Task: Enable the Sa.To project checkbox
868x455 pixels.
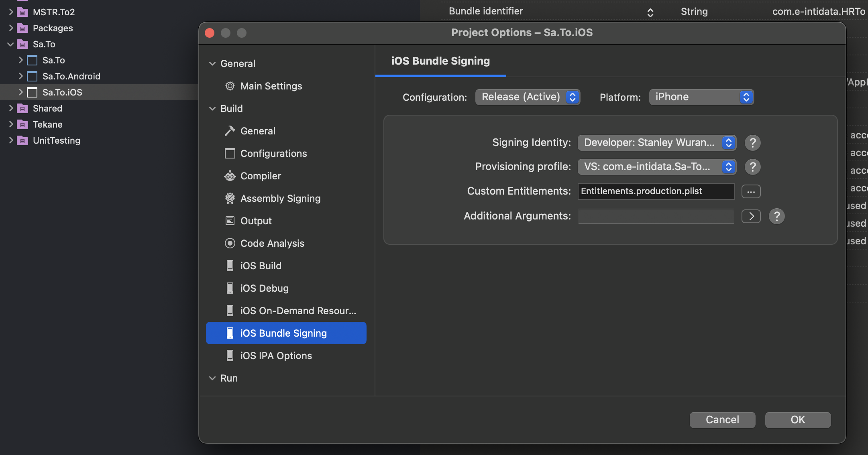Action: [x=32, y=60]
